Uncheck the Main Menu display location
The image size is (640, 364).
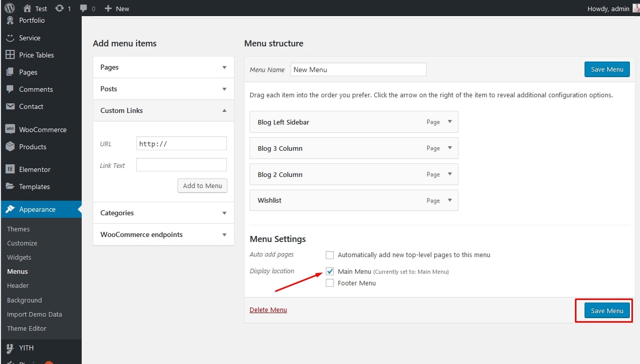(330, 271)
